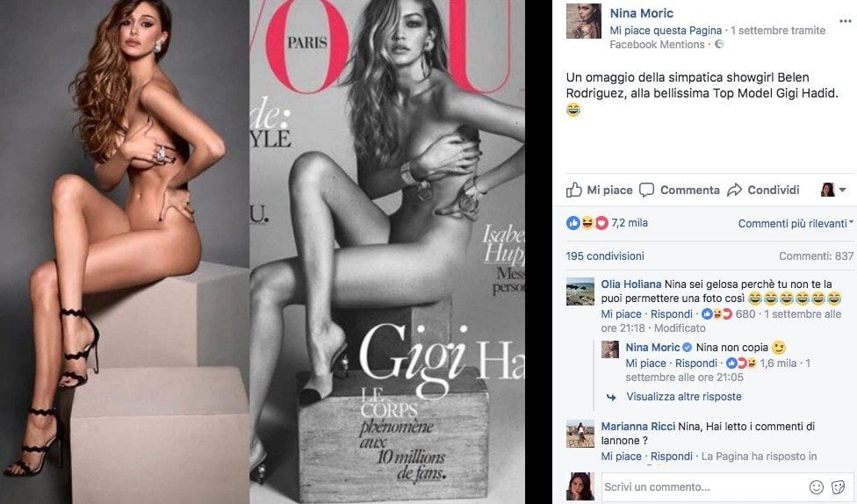Open the sticker picker in comment box
Image resolution: width=857 pixels, height=504 pixels.
(838, 487)
